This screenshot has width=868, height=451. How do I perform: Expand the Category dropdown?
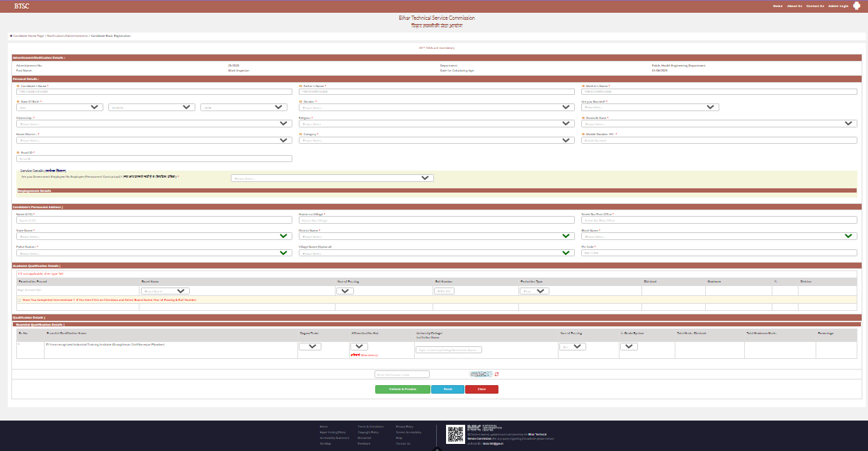coord(436,140)
